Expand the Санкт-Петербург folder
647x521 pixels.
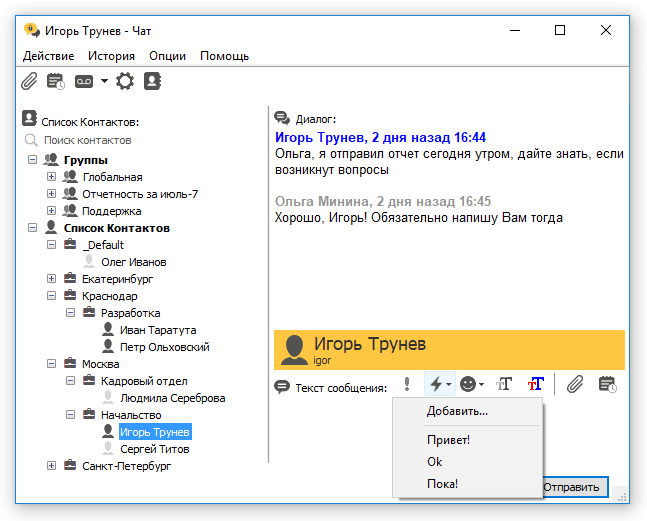(x=51, y=465)
